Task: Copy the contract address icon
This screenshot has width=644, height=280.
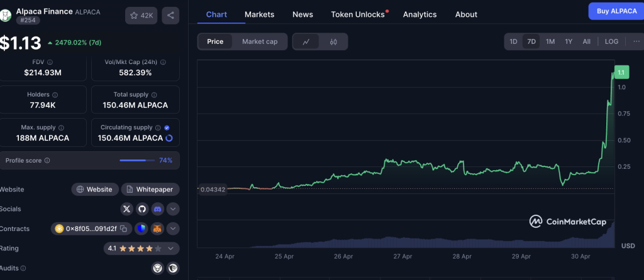Action: coord(124,229)
